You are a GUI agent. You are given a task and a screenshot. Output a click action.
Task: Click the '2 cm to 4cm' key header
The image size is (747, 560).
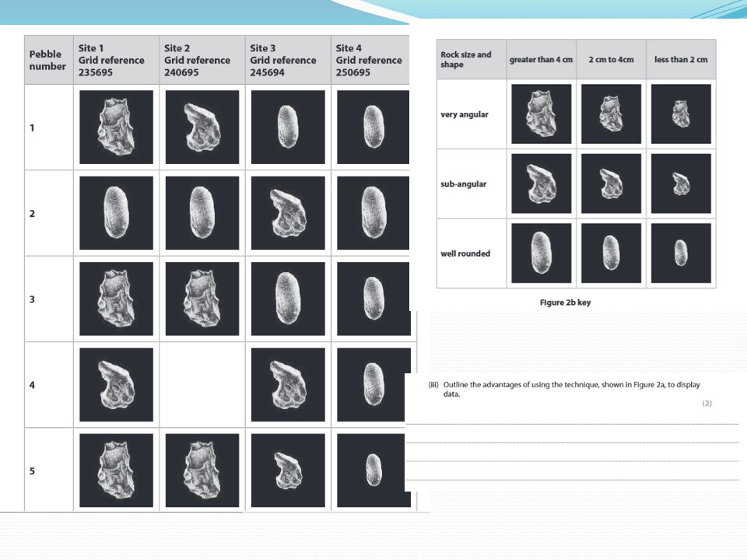tap(612, 60)
